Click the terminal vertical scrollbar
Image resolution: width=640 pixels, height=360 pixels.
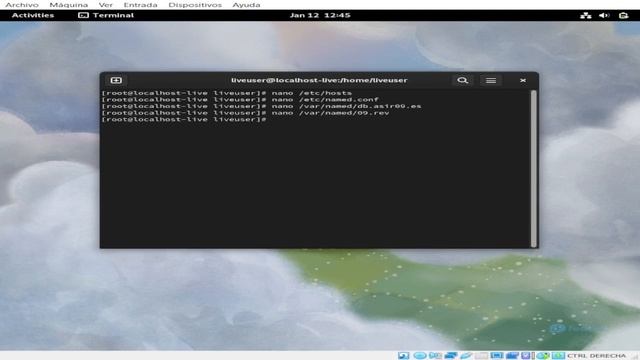pos(533,168)
